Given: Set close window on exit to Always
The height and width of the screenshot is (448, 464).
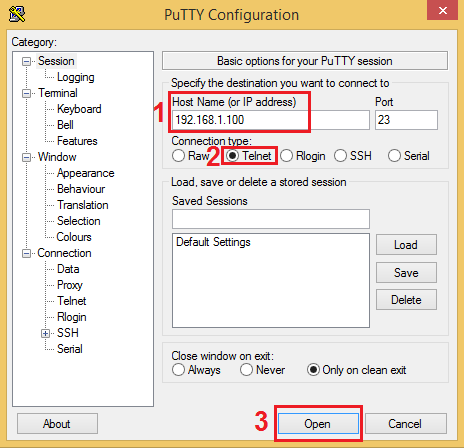Looking at the screenshot, I should pyautogui.click(x=196, y=370).
